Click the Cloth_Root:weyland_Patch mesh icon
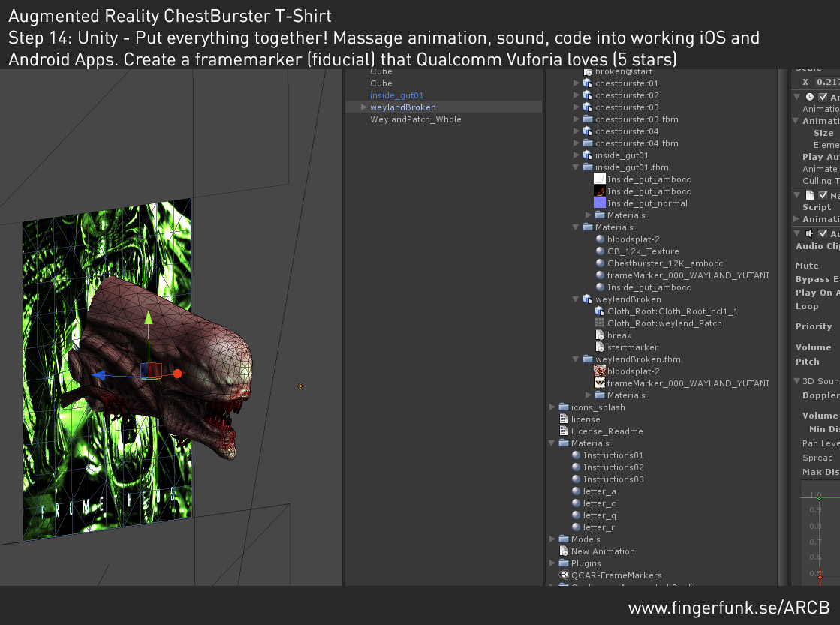The width and height of the screenshot is (840, 625). [600, 323]
